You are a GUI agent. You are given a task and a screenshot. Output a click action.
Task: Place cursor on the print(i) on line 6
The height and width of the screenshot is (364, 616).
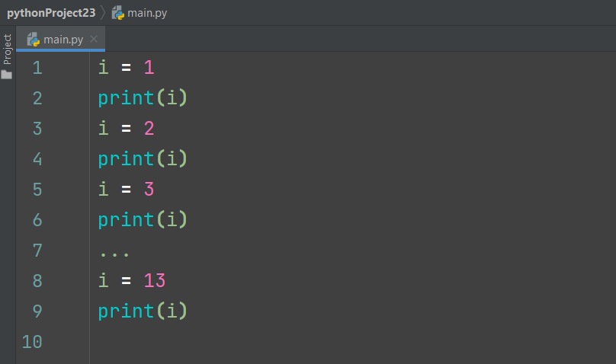point(143,219)
